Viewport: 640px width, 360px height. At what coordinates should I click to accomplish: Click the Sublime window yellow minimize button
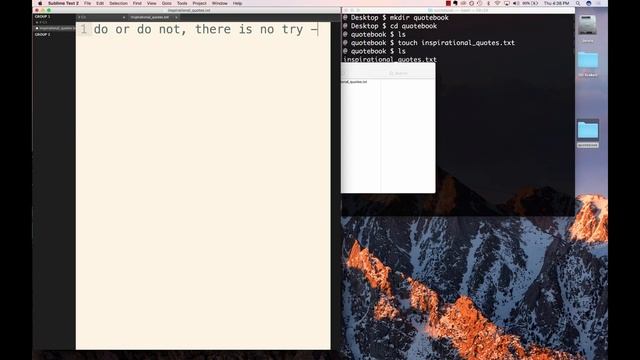[x=43, y=10]
